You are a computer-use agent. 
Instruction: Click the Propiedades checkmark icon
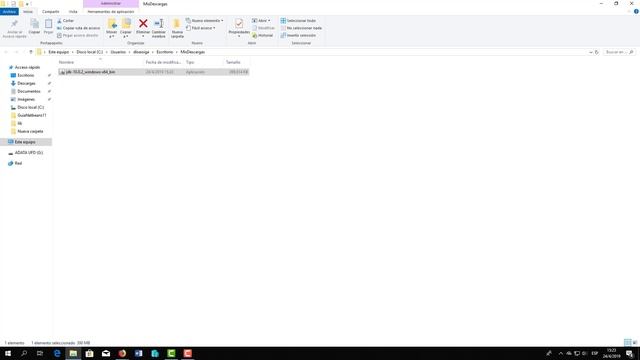[x=239, y=24]
